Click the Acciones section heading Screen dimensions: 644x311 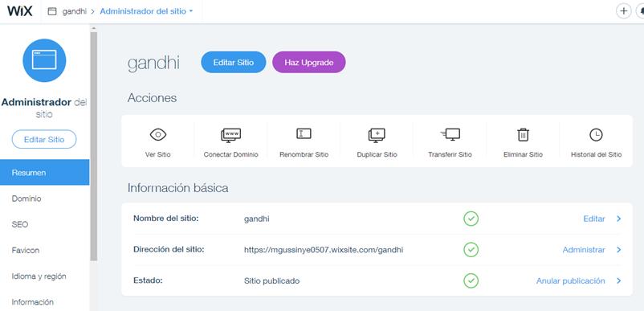tap(152, 98)
